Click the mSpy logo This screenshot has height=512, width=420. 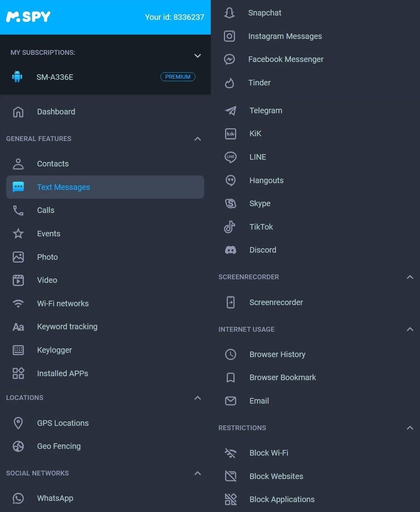point(28,17)
